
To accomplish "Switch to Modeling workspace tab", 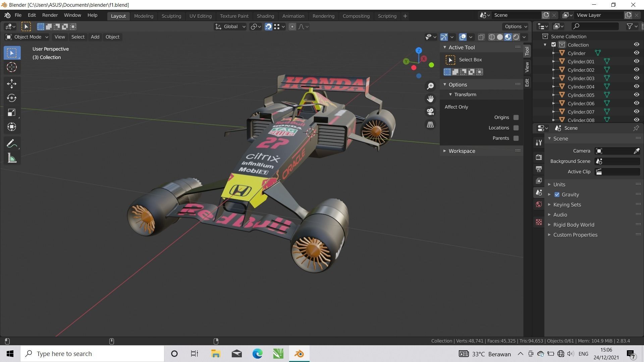I will click(144, 16).
